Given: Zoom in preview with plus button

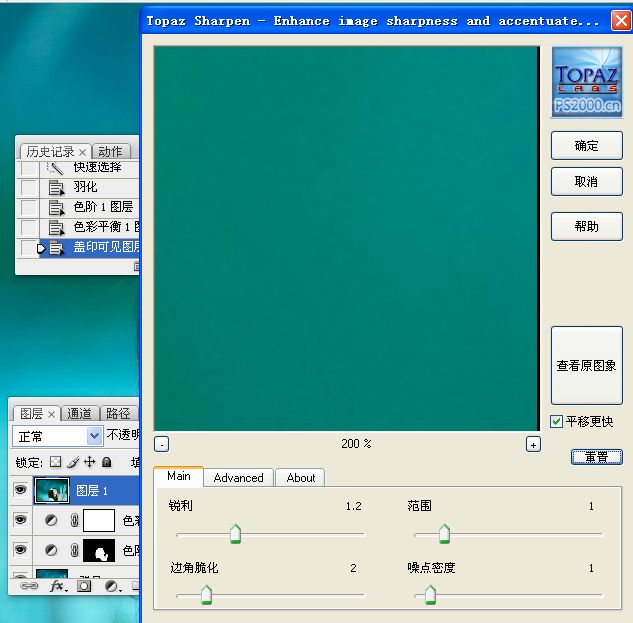Looking at the screenshot, I should coord(533,444).
